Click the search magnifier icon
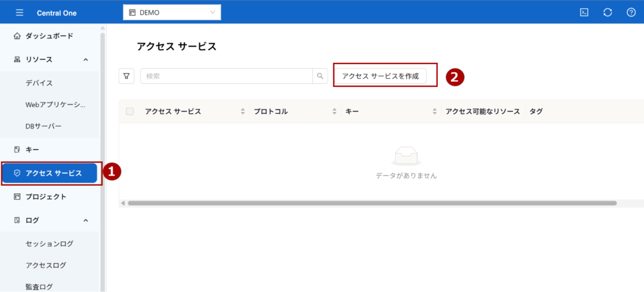The height and width of the screenshot is (292, 644). click(320, 76)
